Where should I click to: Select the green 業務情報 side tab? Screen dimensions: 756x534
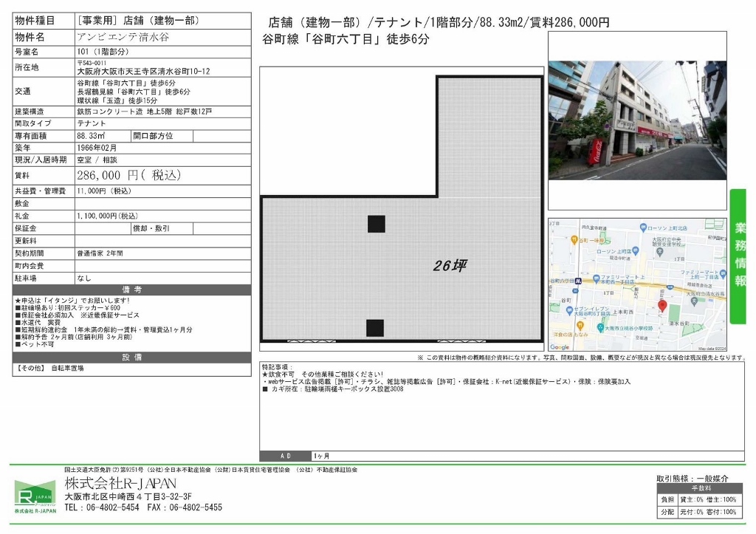(x=740, y=256)
